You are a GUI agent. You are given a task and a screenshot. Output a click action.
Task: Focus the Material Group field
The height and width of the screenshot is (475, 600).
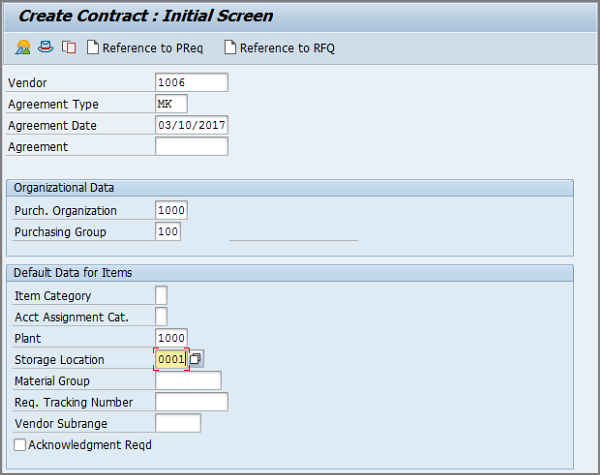click(x=188, y=381)
